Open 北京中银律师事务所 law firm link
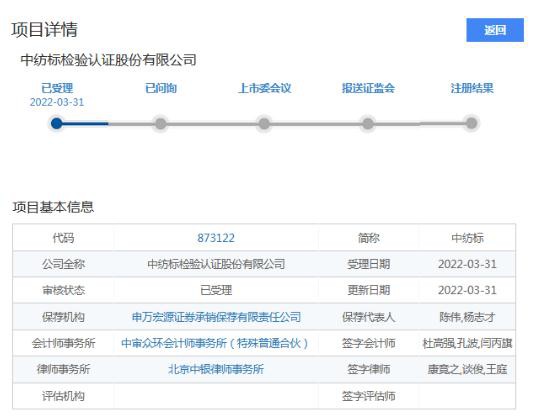Viewport: 538px width, 419px height. click(x=216, y=369)
